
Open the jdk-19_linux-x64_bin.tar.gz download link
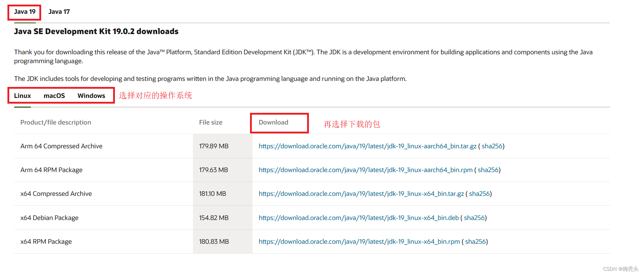point(361,194)
